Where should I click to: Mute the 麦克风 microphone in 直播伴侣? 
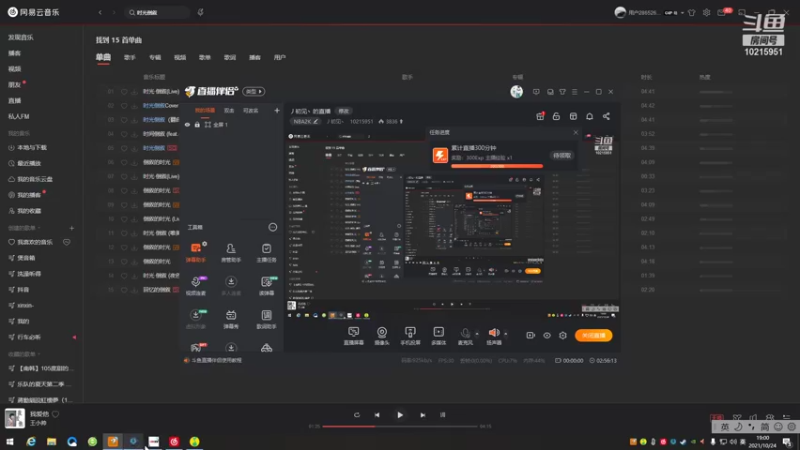point(465,336)
